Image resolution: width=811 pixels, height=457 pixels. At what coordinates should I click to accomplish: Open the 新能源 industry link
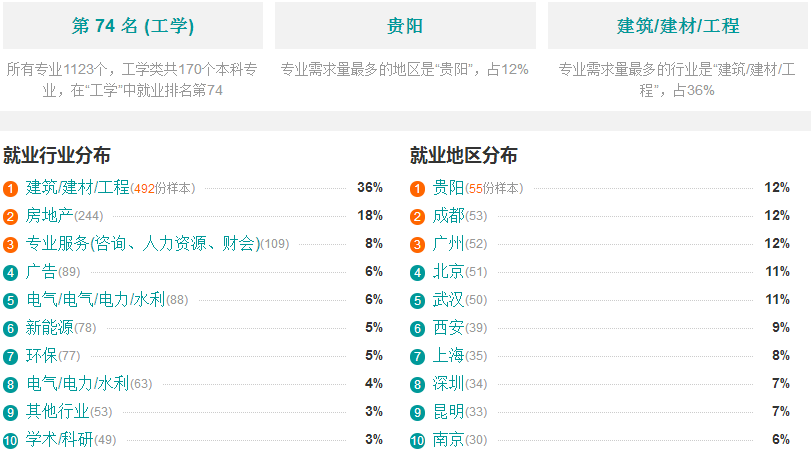[x=50, y=328]
